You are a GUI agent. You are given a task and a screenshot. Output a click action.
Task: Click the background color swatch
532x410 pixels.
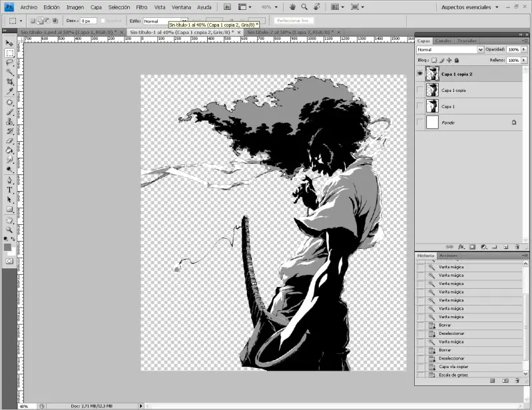pos(13,253)
